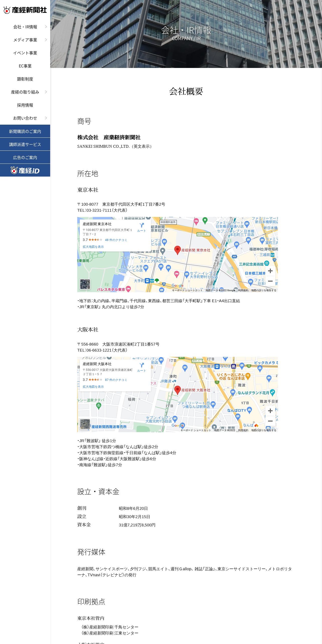Open EC事業 menu item
This screenshot has height=644, width=322.
pyautogui.click(x=25, y=66)
